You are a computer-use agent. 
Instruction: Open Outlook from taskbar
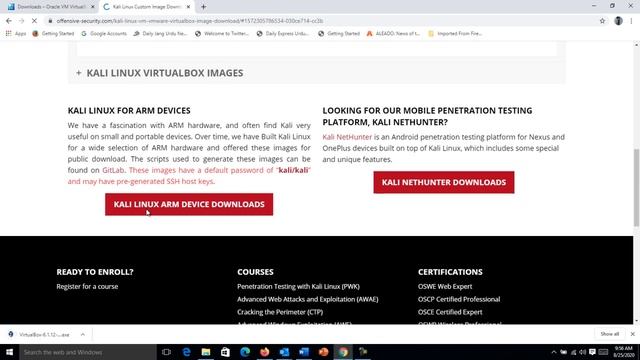[x=284, y=352]
